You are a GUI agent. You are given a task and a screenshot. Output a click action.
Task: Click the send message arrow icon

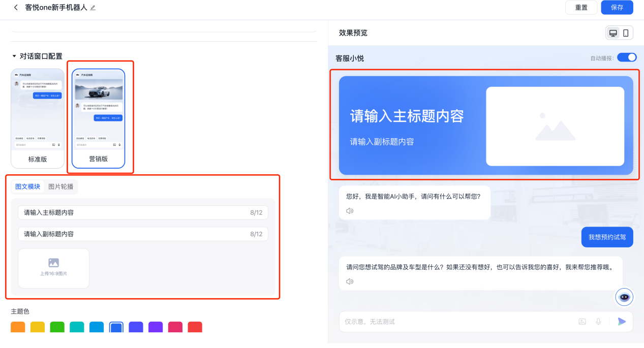[622, 321]
